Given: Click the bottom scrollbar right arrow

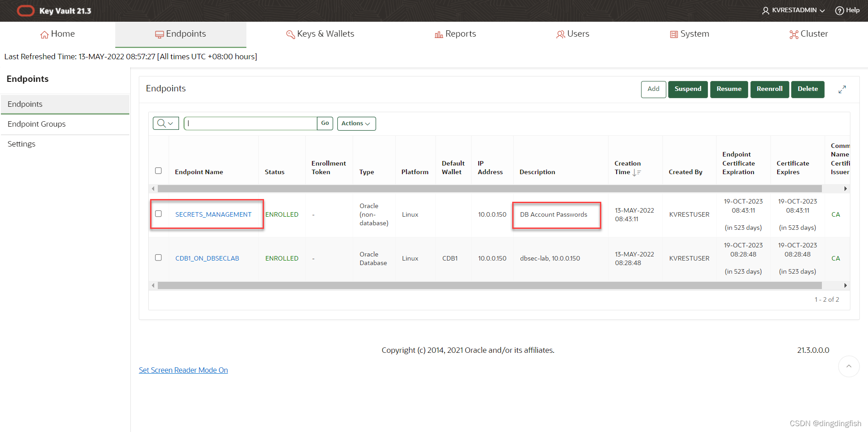Looking at the screenshot, I should [x=845, y=285].
